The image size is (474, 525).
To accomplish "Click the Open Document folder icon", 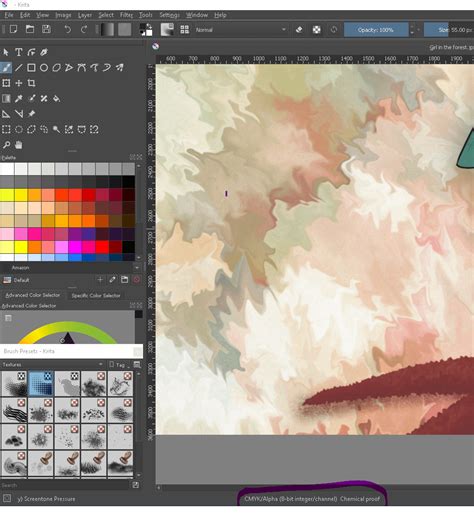I will [30, 29].
